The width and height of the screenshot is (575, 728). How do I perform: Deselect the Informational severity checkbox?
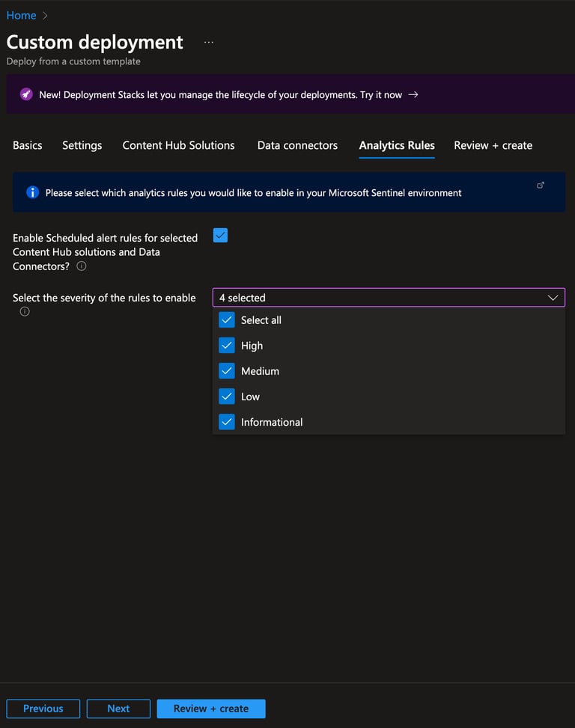pos(227,422)
